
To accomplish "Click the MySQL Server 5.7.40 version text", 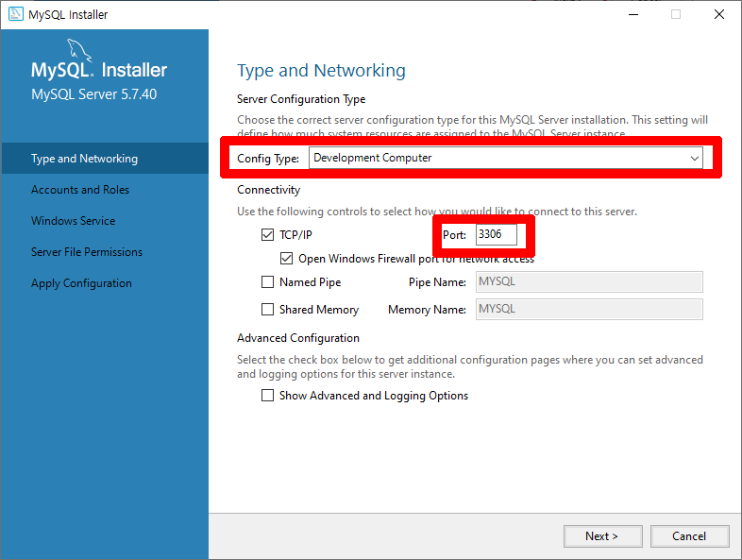I will 93,94.
